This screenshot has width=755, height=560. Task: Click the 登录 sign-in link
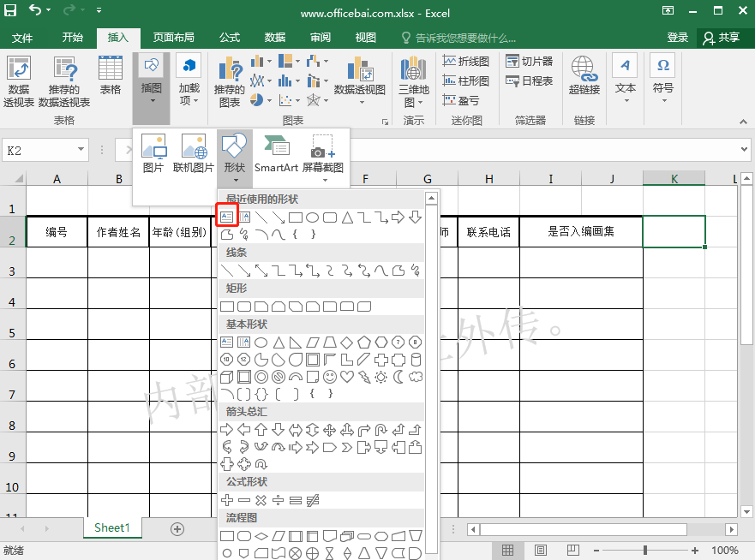point(678,38)
